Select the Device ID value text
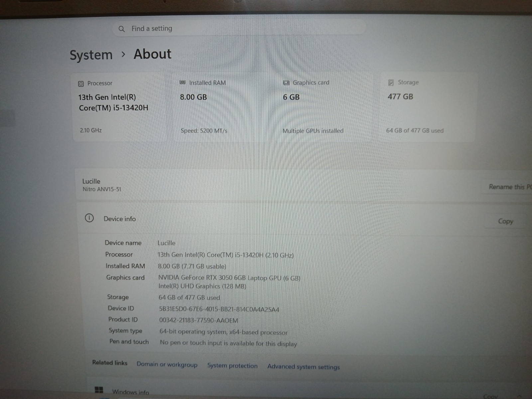This screenshot has height=399, width=532. (219, 309)
